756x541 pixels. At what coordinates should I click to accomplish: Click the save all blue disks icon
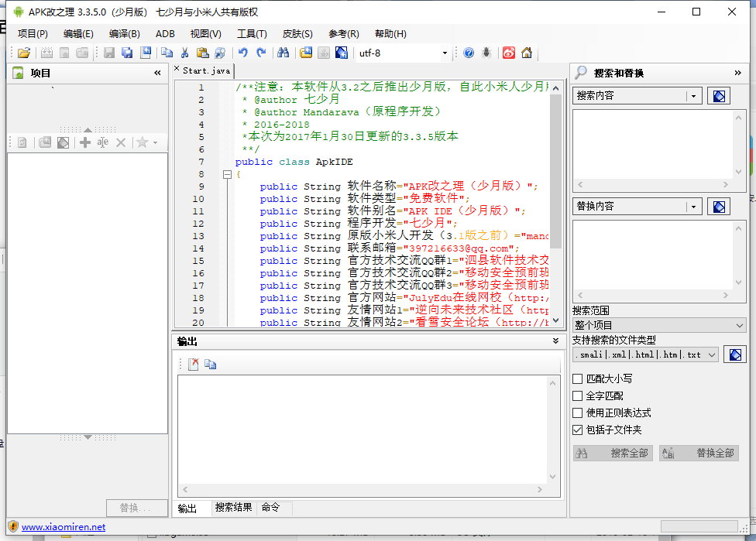[x=127, y=53]
